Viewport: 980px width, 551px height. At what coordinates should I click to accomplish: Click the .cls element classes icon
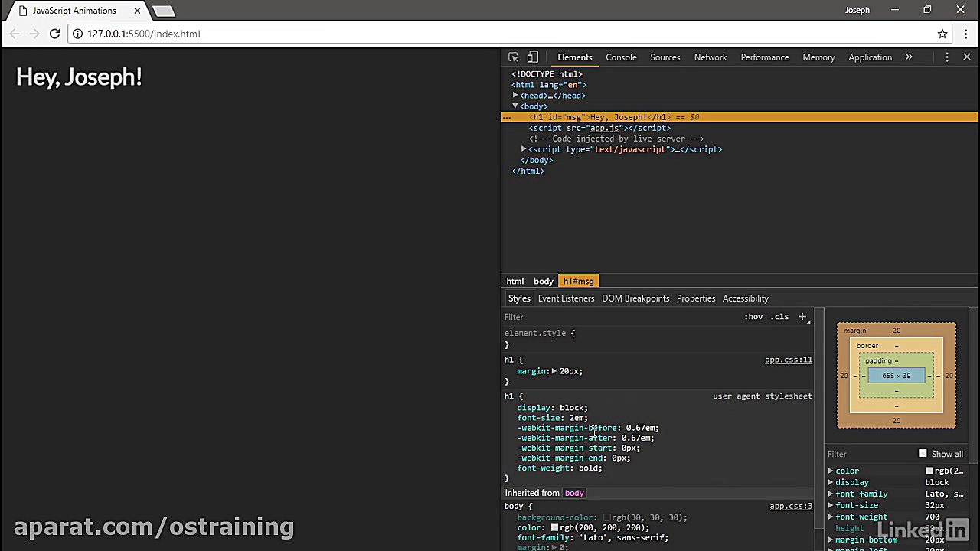click(x=779, y=316)
